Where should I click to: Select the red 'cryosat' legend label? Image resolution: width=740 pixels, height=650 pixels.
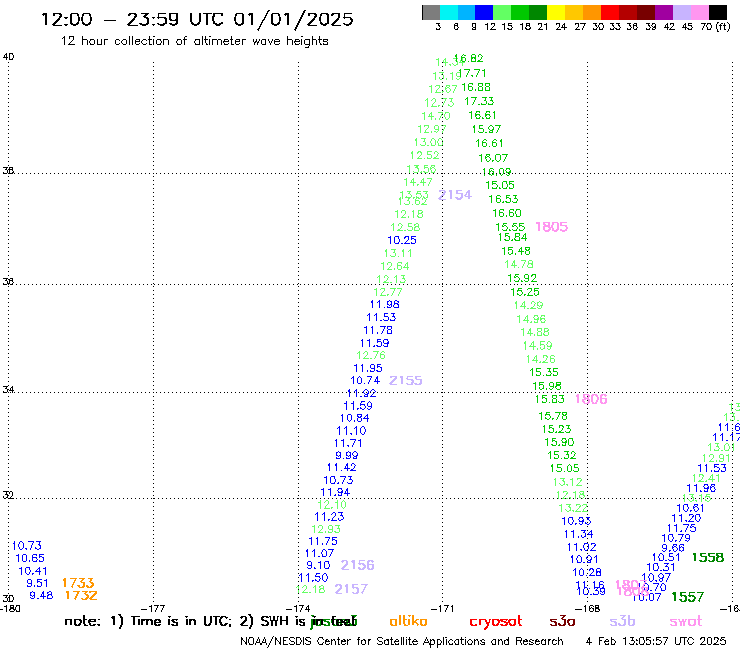click(496, 621)
